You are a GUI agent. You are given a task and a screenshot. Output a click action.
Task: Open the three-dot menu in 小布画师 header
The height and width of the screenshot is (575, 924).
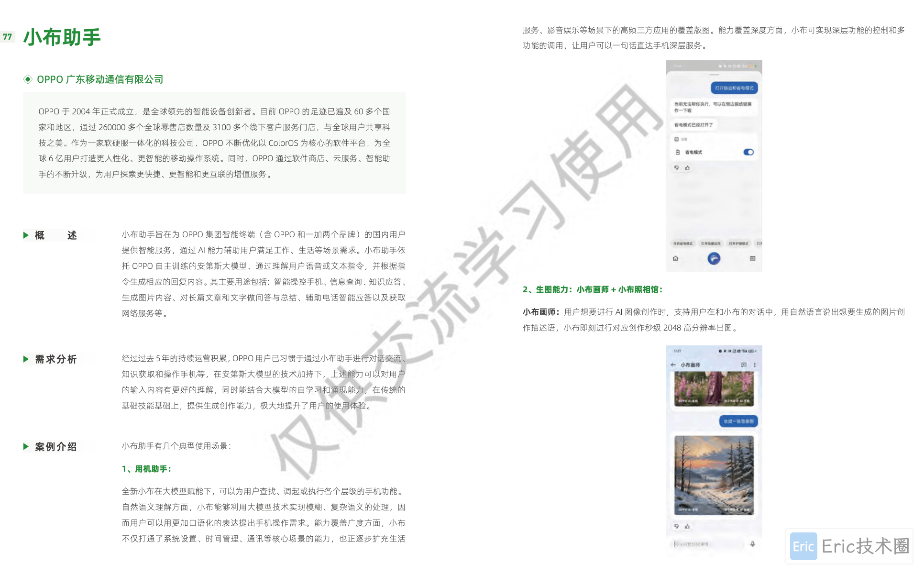tap(755, 365)
